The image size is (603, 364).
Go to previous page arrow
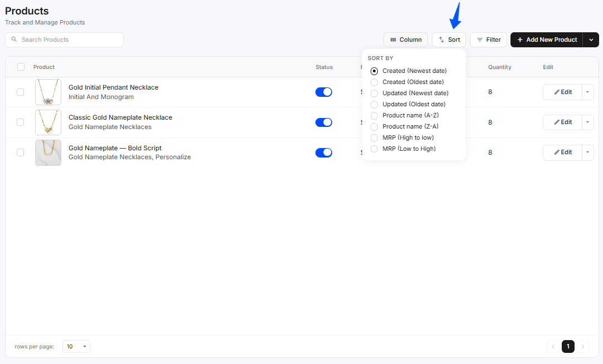coord(553,346)
